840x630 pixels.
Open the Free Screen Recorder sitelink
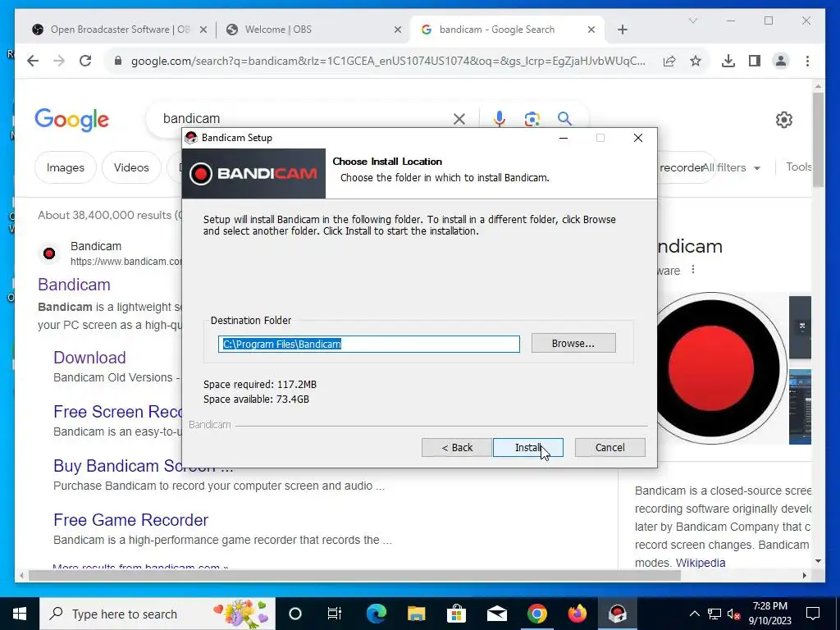click(x=118, y=412)
